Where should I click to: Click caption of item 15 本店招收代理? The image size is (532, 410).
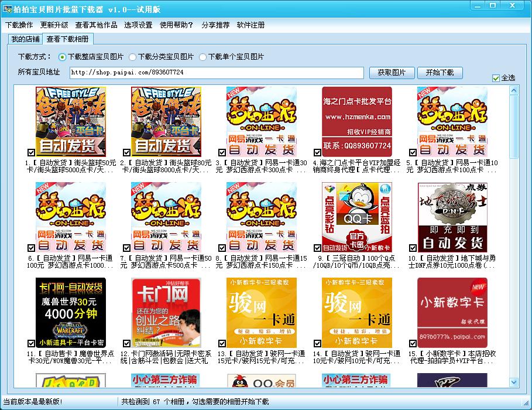pos(452,357)
